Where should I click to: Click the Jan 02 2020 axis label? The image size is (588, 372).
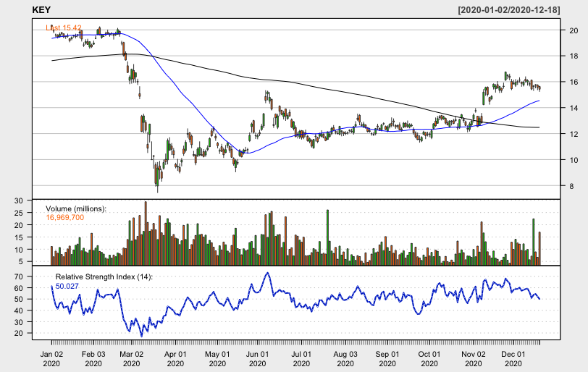pos(51,359)
